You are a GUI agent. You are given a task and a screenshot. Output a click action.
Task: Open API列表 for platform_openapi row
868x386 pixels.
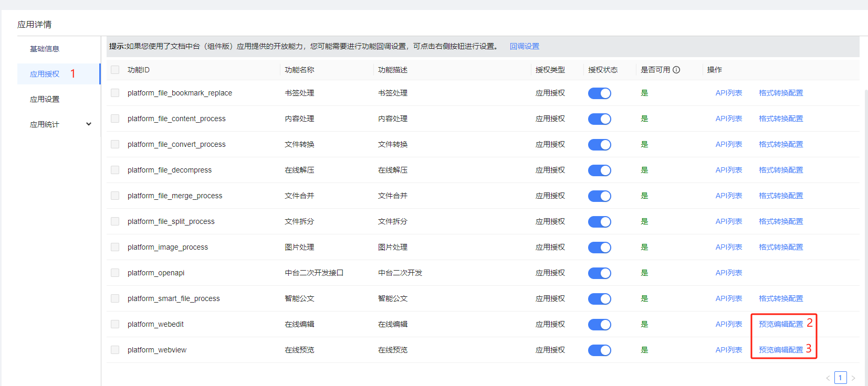[x=728, y=273]
